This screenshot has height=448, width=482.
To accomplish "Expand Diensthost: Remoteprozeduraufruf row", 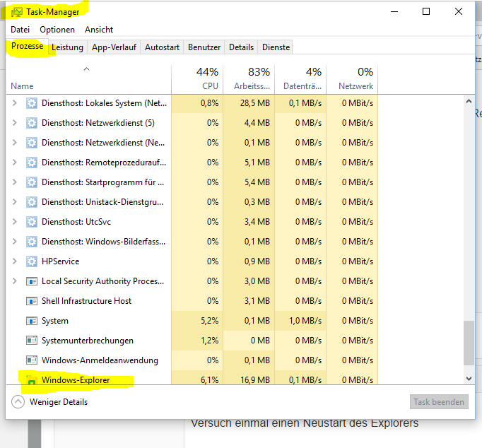I will (x=14, y=163).
